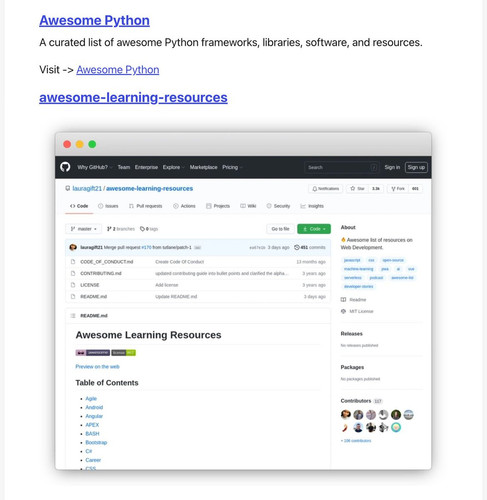The height and width of the screenshot is (500, 487).
Task: Click the GitHub Search field
Action: (341, 167)
